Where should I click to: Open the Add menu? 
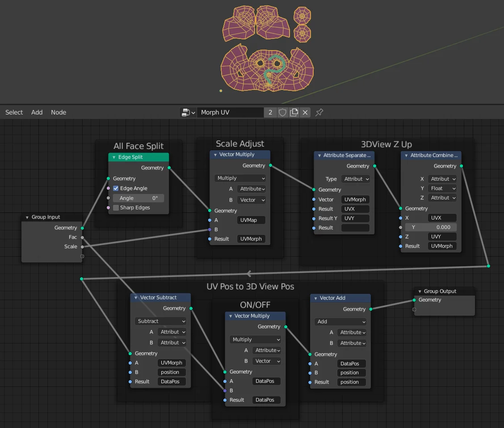[37, 112]
